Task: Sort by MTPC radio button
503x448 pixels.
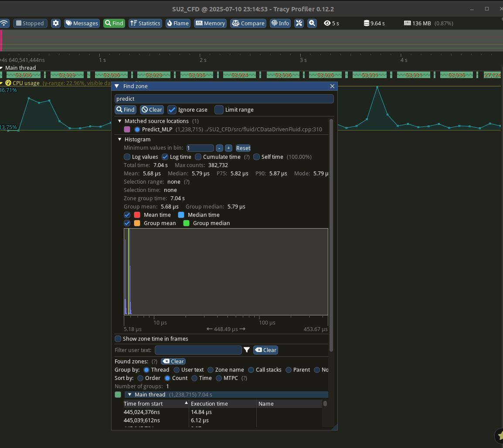Action: [219, 378]
